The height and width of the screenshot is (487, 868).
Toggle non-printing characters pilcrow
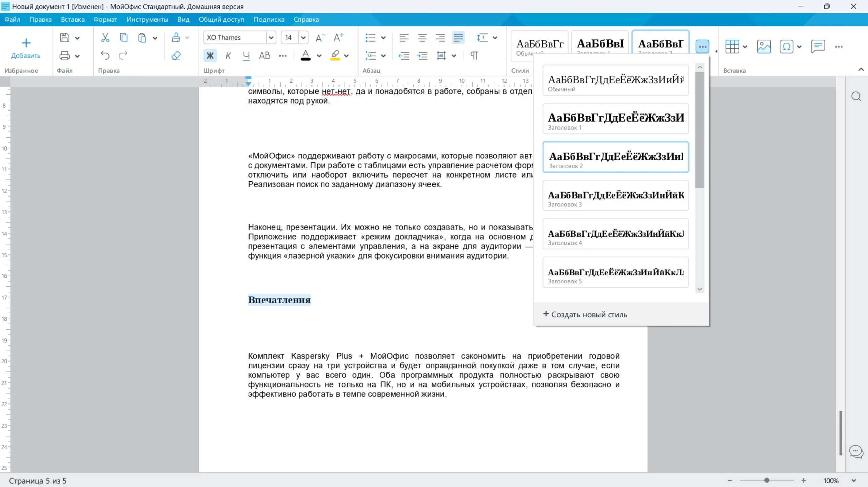pyautogui.click(x=474, y=56)
